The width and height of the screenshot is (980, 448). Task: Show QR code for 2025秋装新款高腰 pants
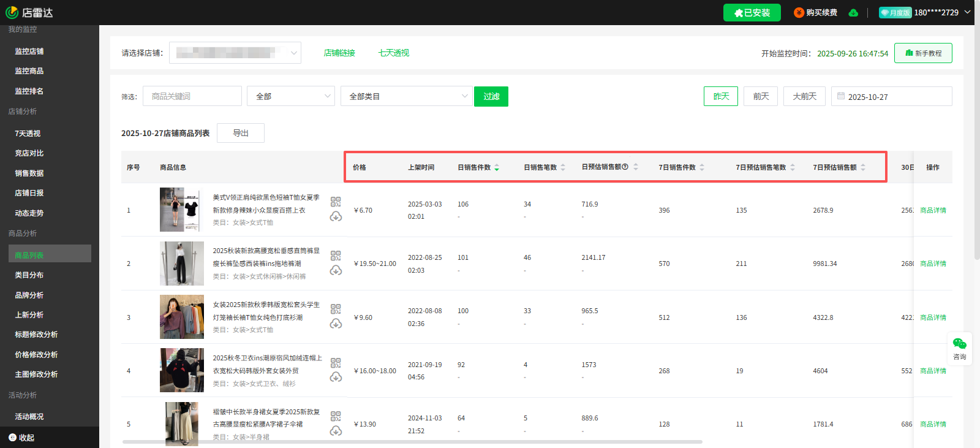click(x=336, y=256)
